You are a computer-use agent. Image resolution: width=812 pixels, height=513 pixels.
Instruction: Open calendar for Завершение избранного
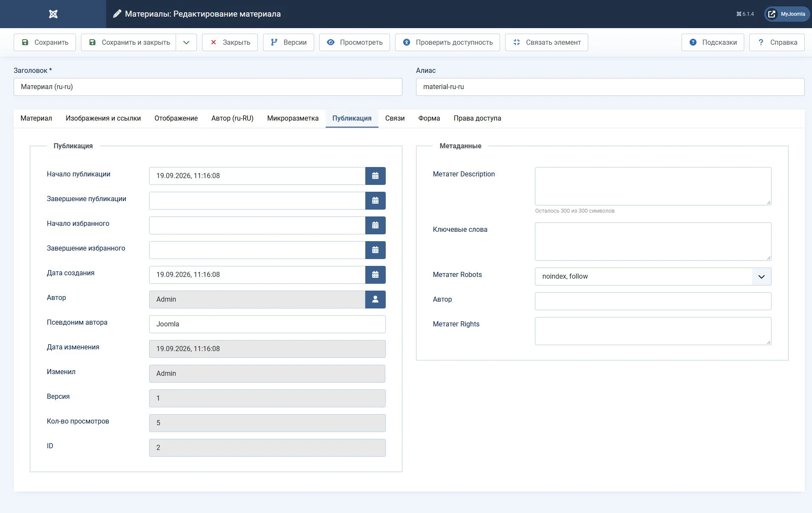point(375,250)
